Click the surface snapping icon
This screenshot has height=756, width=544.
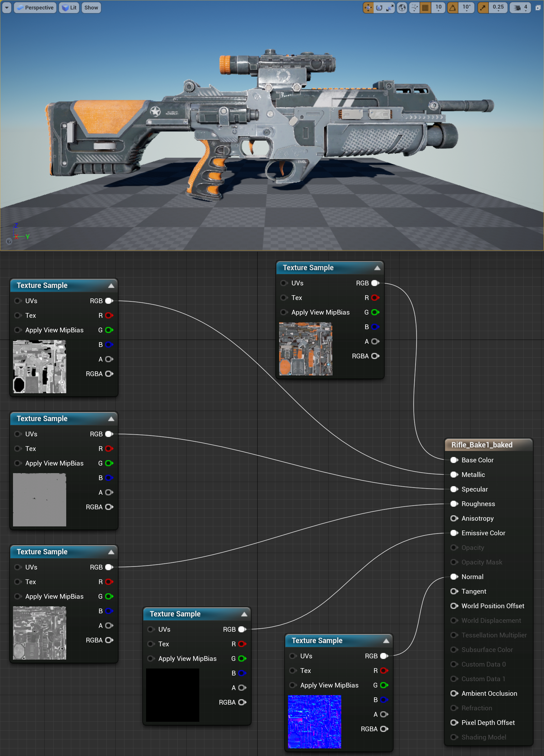(x=414, y=7)
